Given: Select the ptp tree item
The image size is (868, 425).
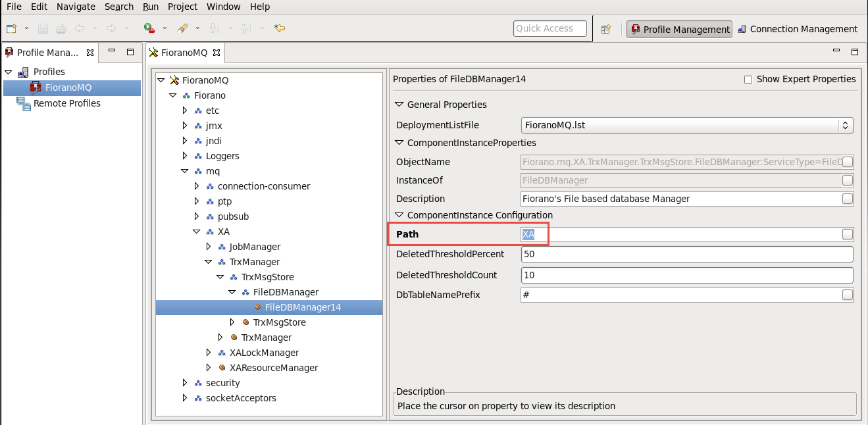Looking at the screenshot, I should tap(224, 201).
